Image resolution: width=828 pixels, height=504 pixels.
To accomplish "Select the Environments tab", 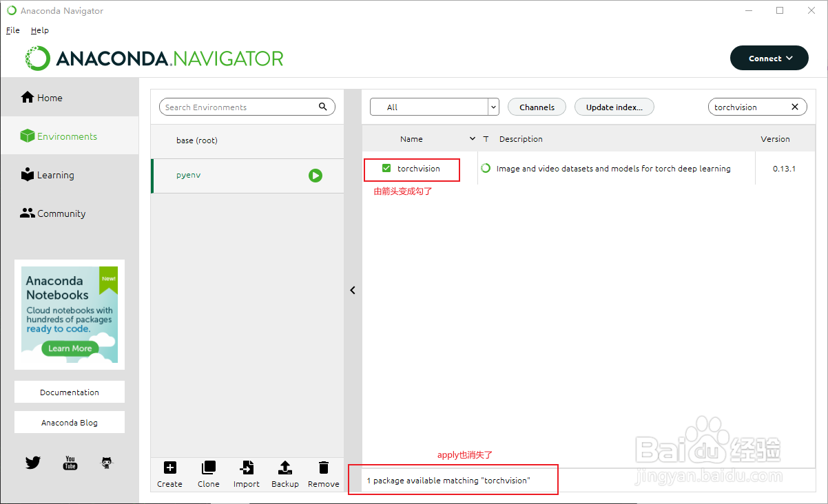I will 69,136.
